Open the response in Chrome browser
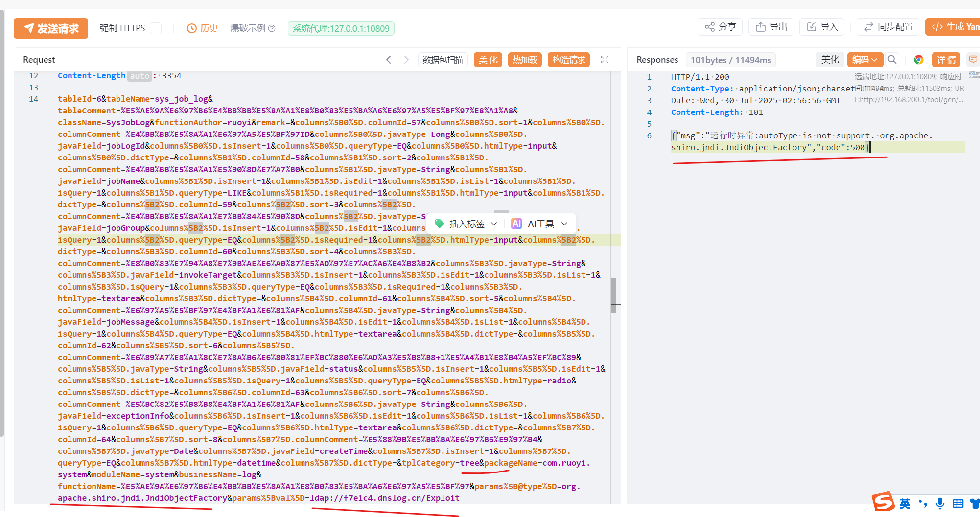This screenshot has height=517, width=980. click(x=919, y=60)
